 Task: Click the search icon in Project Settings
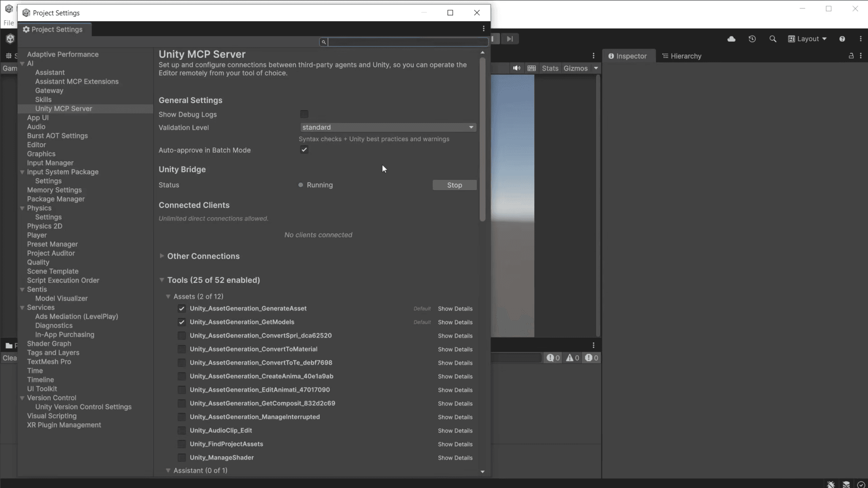323,42
